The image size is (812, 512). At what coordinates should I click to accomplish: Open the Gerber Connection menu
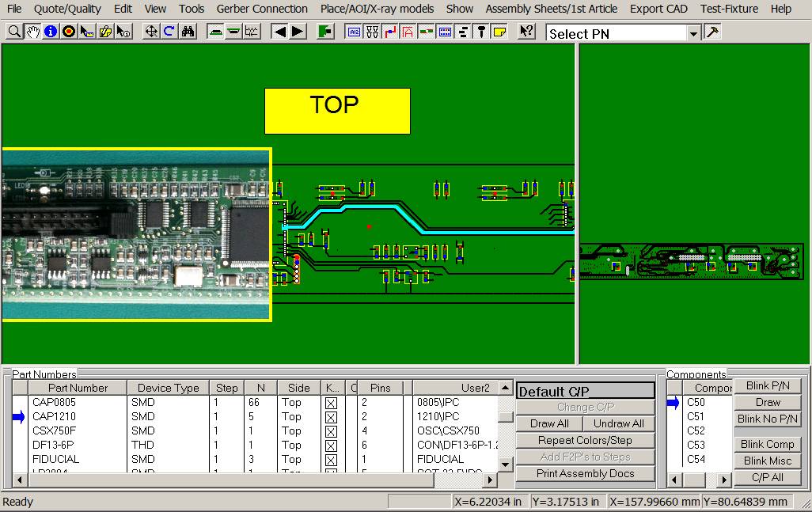coord(262,9)
